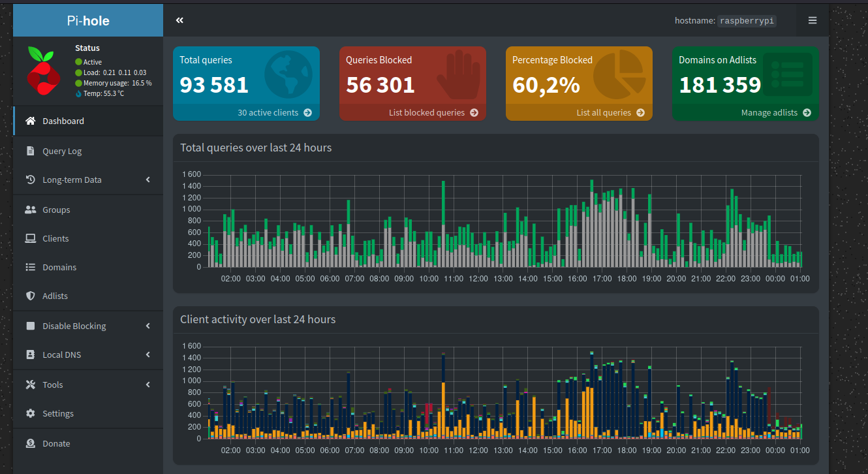The image size is (868, 474).
Task: Click Client activity over last 24 hours heading
Action: pos(258,319)
